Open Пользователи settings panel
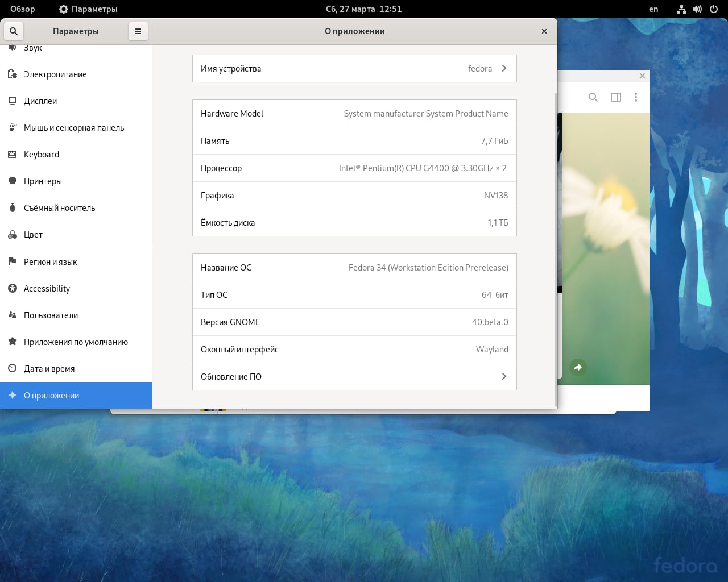728x582 pixels. 76,315
